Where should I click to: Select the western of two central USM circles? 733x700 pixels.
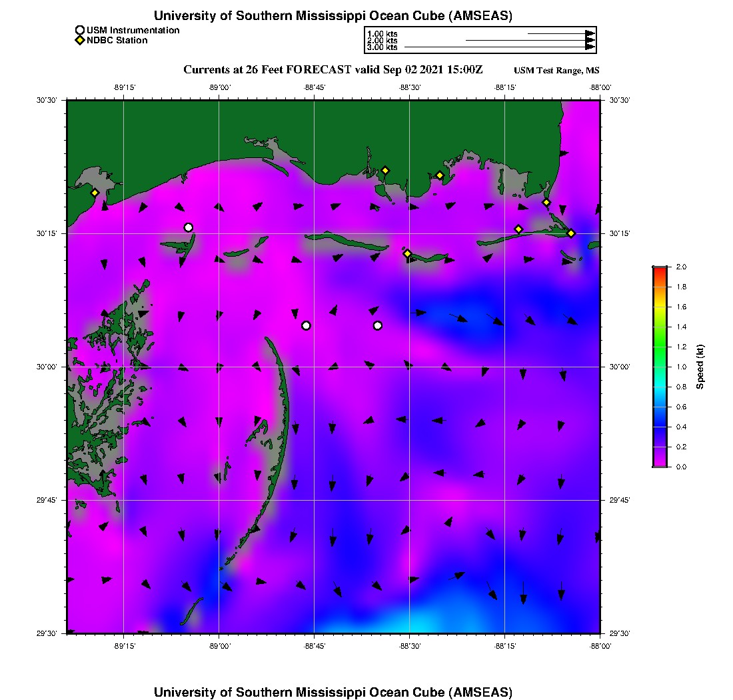pos(306,325)
